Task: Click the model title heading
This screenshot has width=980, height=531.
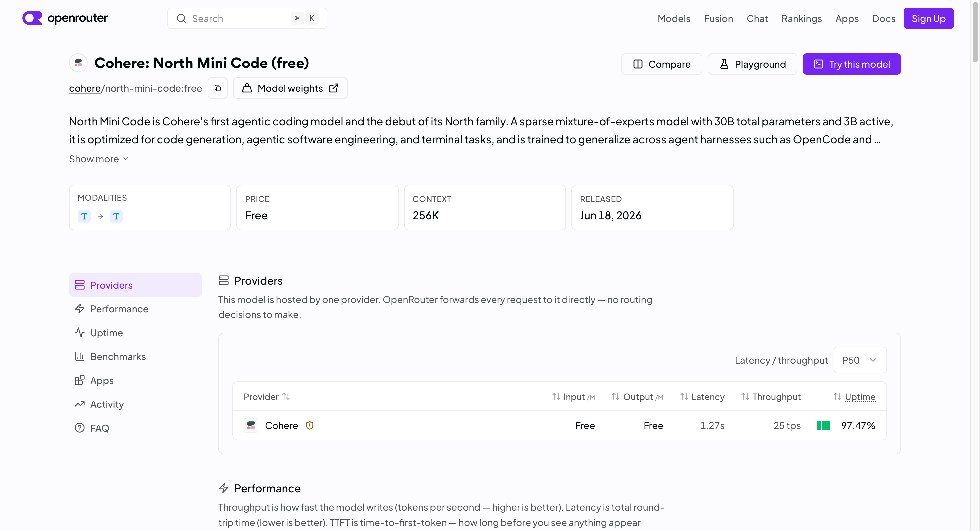Action: [x=202, y=63]
